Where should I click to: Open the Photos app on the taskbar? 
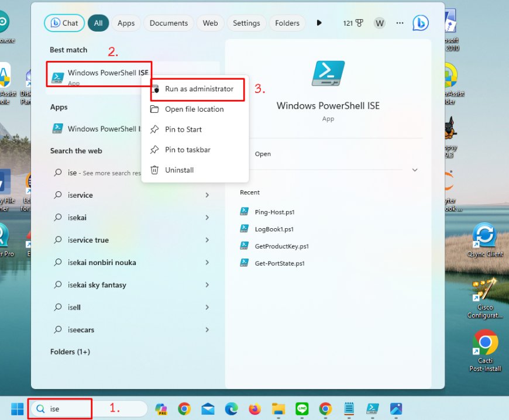click(x=396, y=409)
